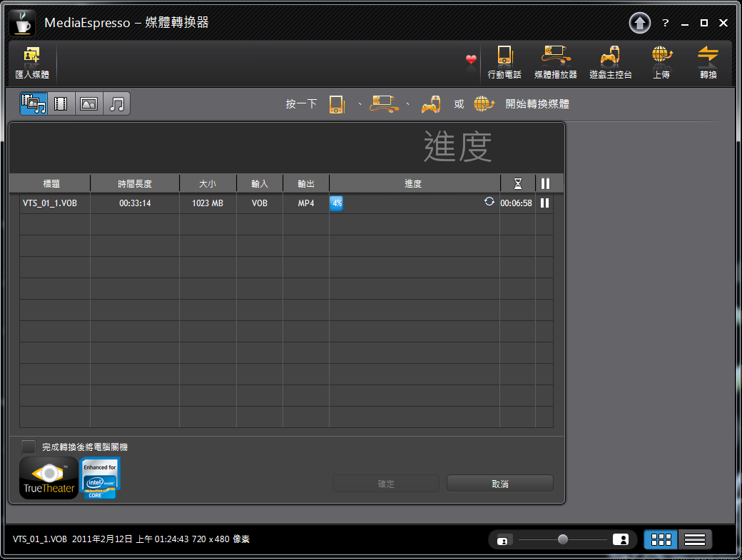Click the MediaEspresso coffee cup logo
The image size is (742, 560).
(22, 23)
